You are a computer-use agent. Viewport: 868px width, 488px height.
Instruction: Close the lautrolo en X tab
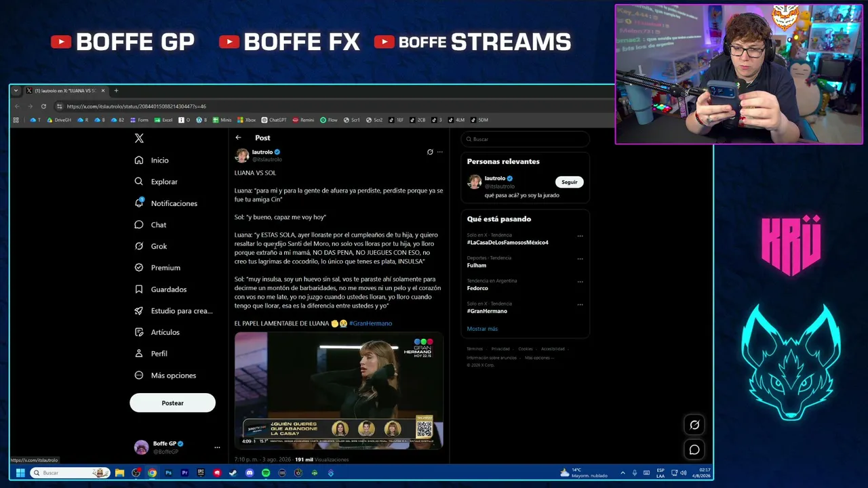(x=103, y=91)
